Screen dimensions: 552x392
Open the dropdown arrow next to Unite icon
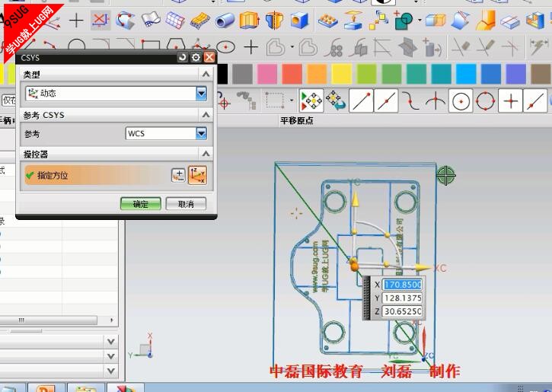(x=420, y=20)
